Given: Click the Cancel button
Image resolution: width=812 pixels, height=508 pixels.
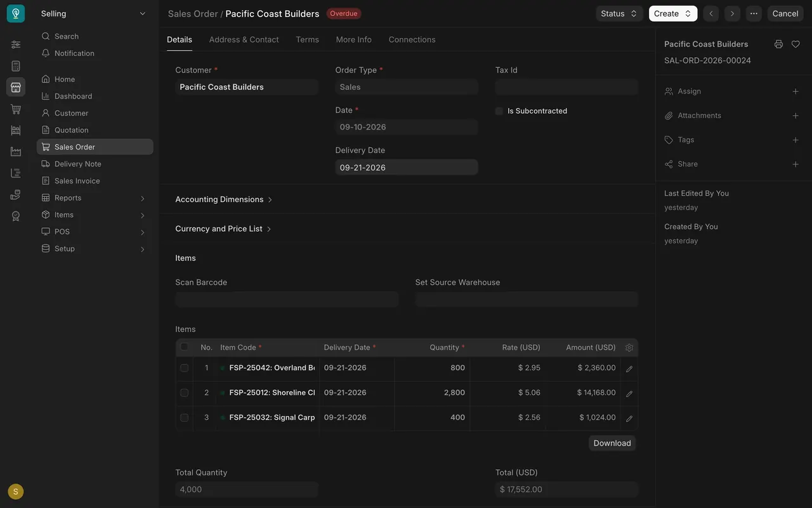Looking at the screenshot, I should [785, 13].
